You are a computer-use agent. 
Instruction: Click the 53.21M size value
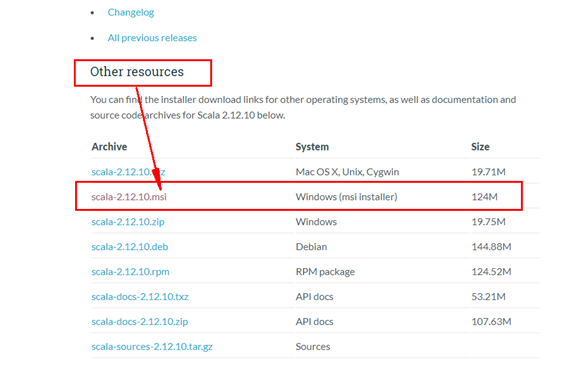pos(488,296)
